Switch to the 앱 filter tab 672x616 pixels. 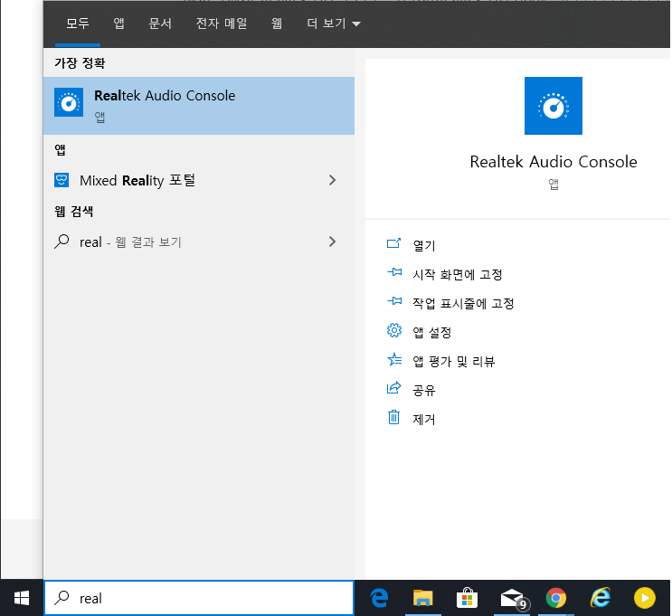click(x=118, y=24)
